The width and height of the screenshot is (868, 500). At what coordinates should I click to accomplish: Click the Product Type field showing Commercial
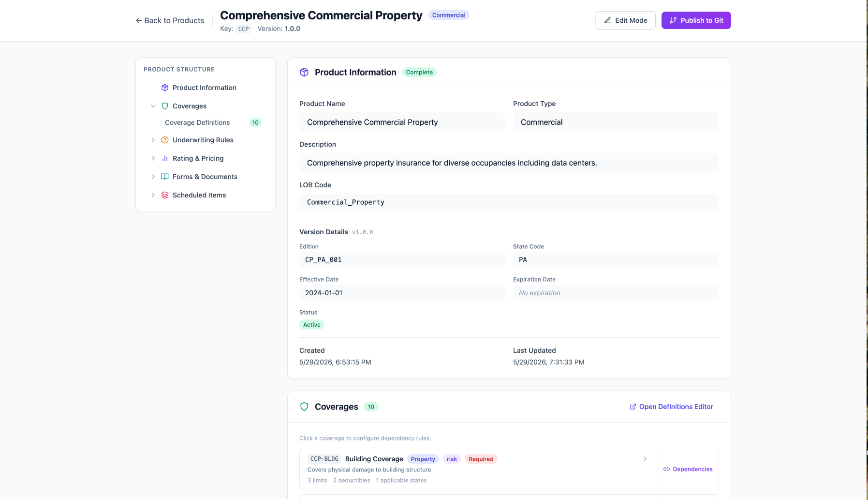(x=616, y=122)
